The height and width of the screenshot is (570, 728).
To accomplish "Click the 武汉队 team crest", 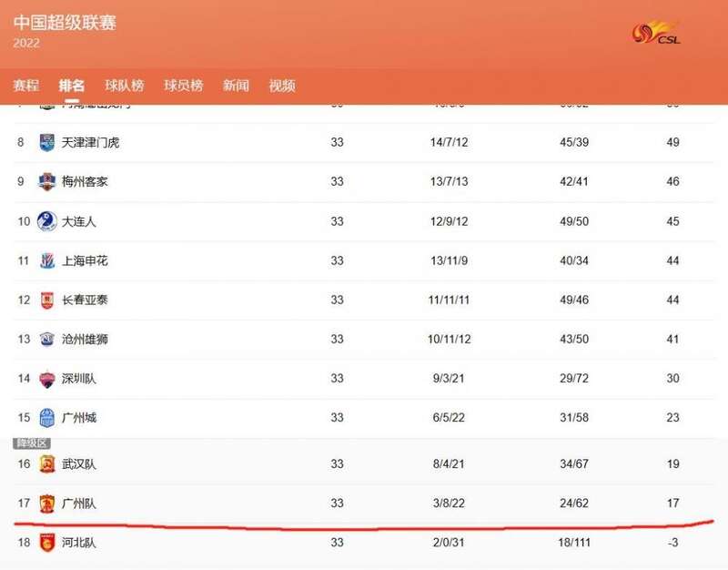I will pyautogui.click(x=47, y=464).
